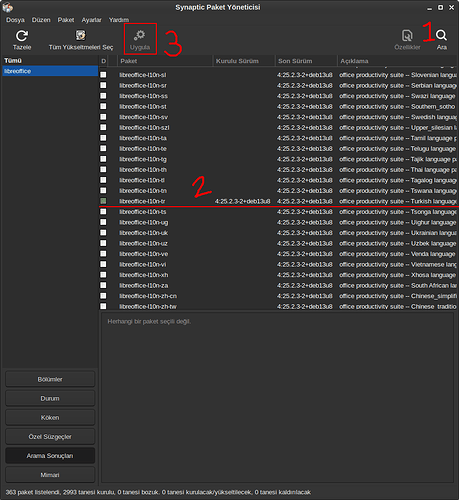459x500 pixels.
Task: Click the Tazele refresh icon
Action: (22, 36)
